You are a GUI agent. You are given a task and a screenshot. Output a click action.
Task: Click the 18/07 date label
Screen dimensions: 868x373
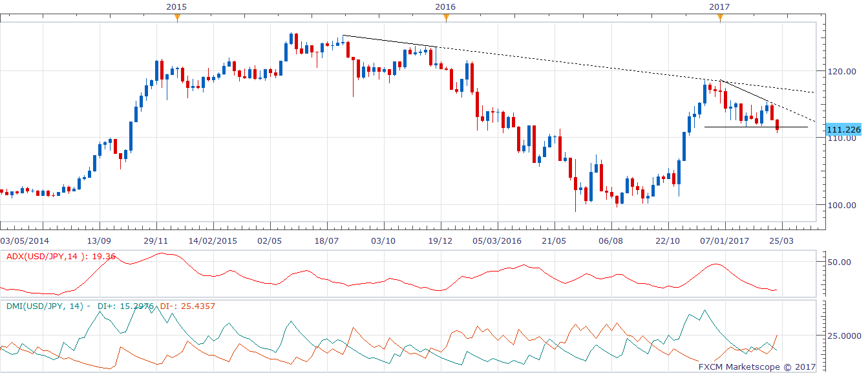[326, 240]
